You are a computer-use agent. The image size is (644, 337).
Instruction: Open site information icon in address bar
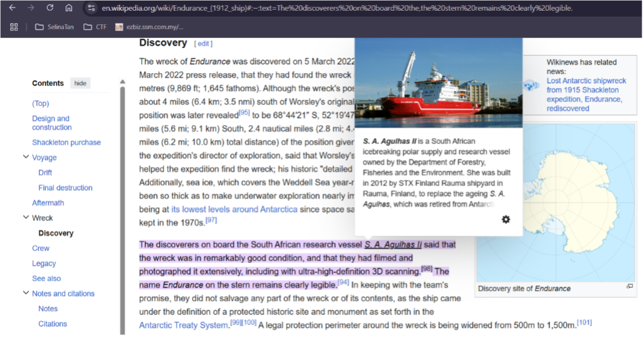click(x=91, y=8)
